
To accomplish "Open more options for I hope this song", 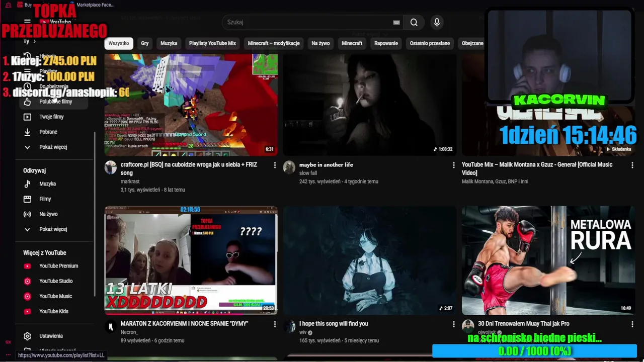I will (x=453, y=324).
